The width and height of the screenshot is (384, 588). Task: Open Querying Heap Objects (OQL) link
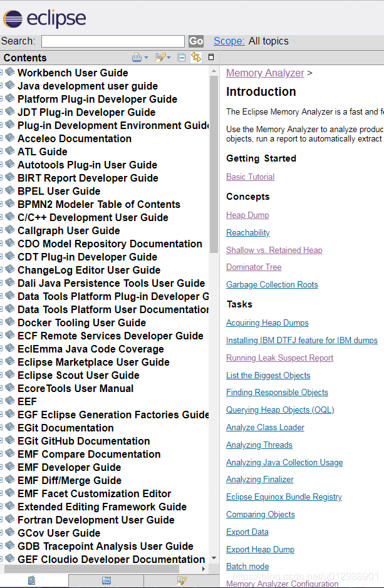click(x=280, y=410)
